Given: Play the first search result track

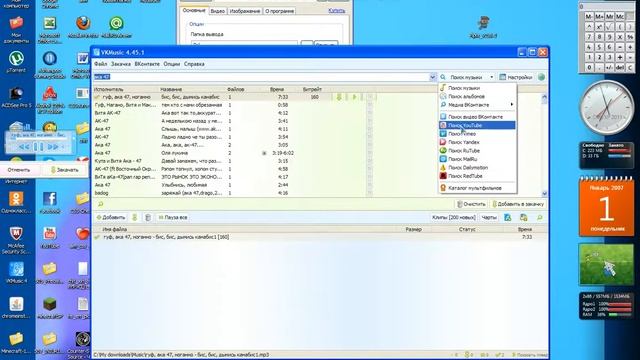Looking at the screenshot, I should click(354, 97).
